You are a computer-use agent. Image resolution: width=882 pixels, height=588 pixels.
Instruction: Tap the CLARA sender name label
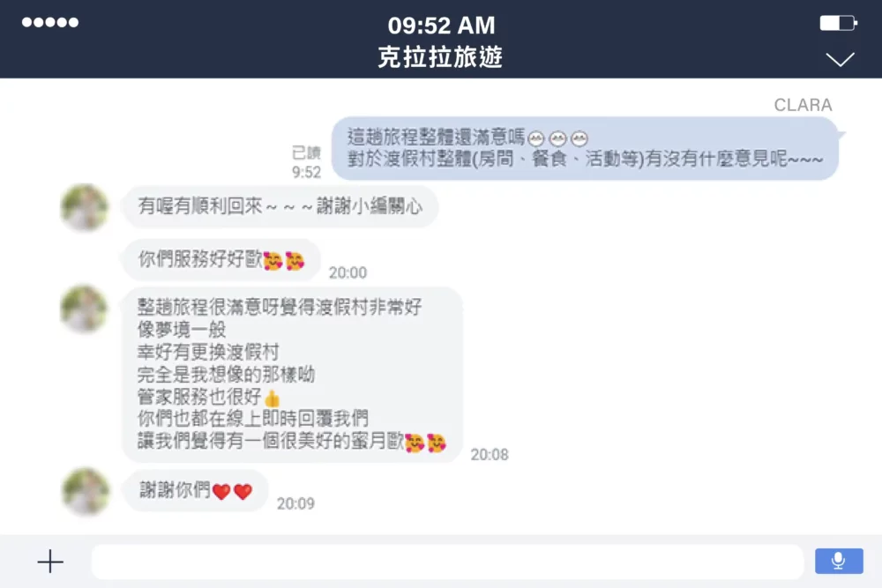pyautogui.click(x=803, y=105)
